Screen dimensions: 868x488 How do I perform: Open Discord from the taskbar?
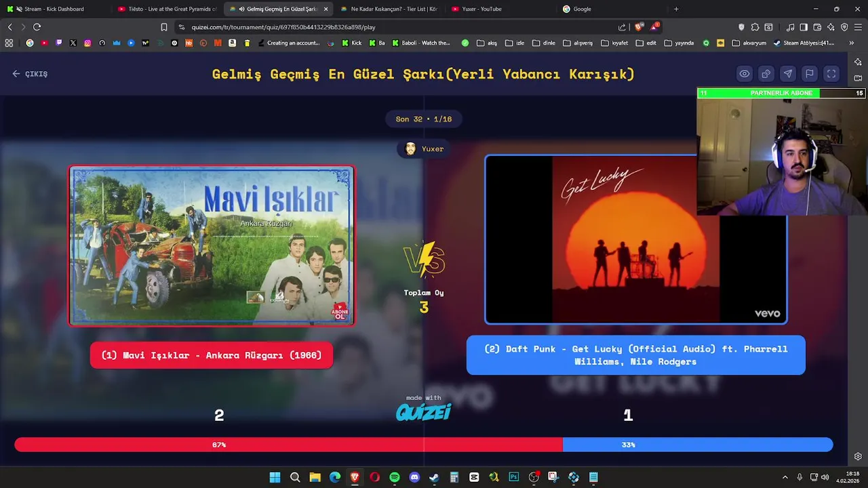tap(414, 477)
